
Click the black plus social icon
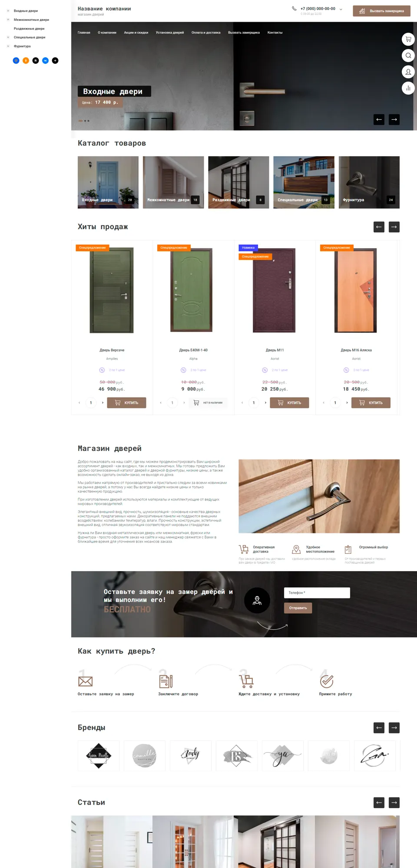[x=55, y=61]
